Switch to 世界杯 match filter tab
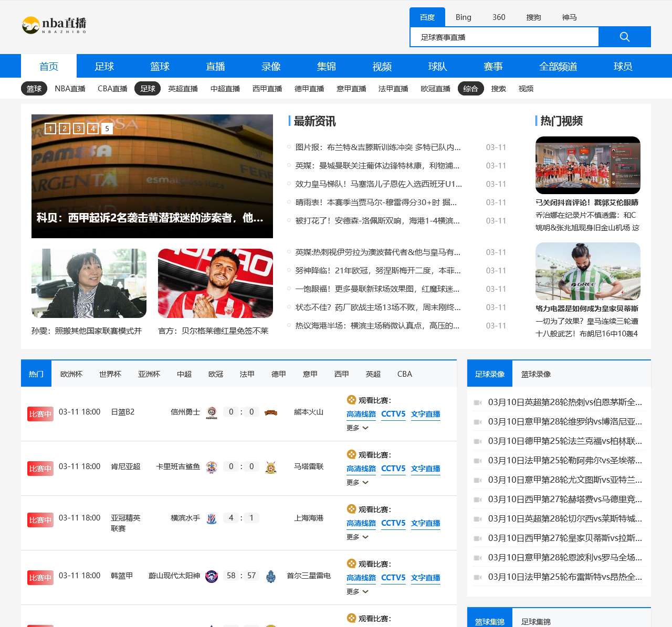 coord(110,374)
